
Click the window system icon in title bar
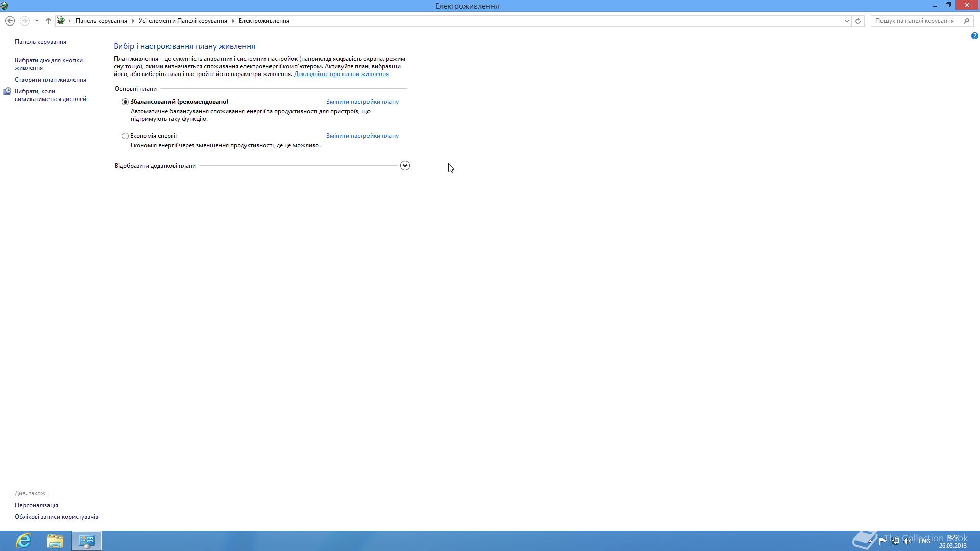pos(4,6)
